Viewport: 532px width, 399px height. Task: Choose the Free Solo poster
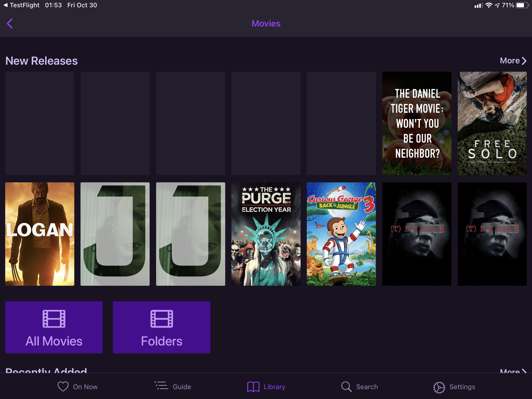tap(492, 123)
